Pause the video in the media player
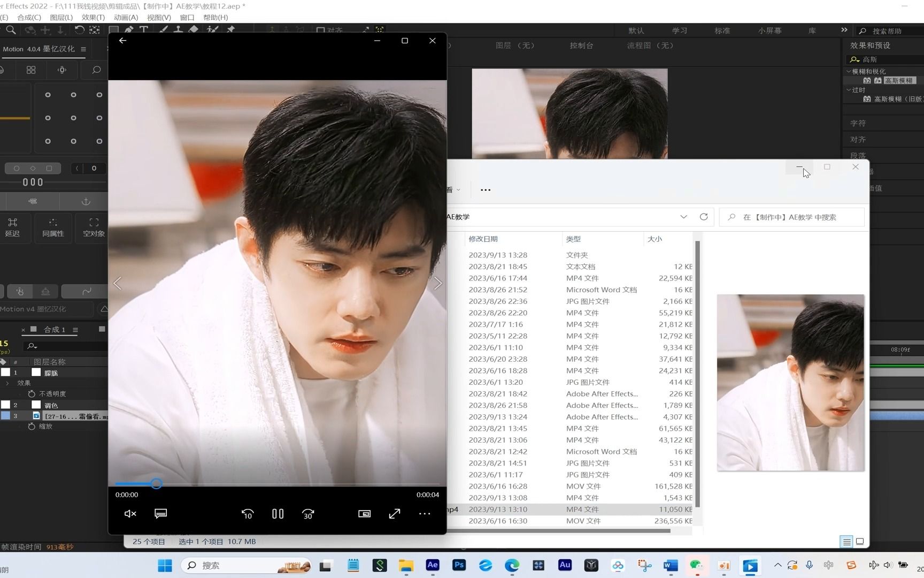This screenshot has height=578, width=924. 278,514
